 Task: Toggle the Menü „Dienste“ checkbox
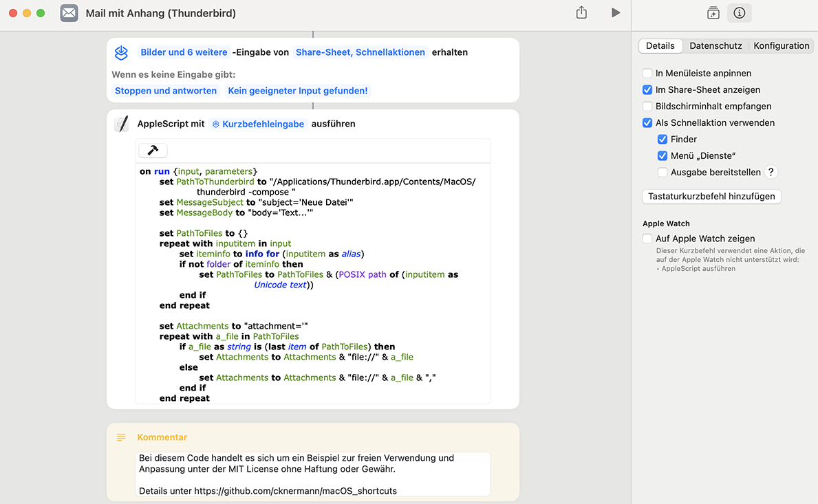click(x=663, y=156)
